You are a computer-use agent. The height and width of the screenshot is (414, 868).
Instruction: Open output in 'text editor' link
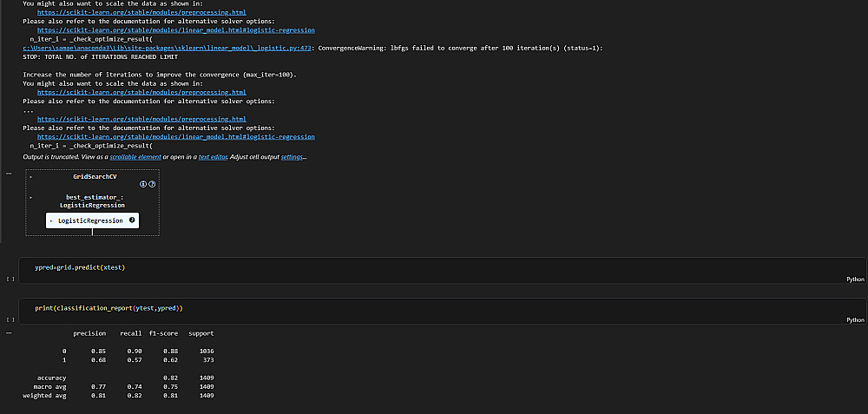(x=214, y=156)
